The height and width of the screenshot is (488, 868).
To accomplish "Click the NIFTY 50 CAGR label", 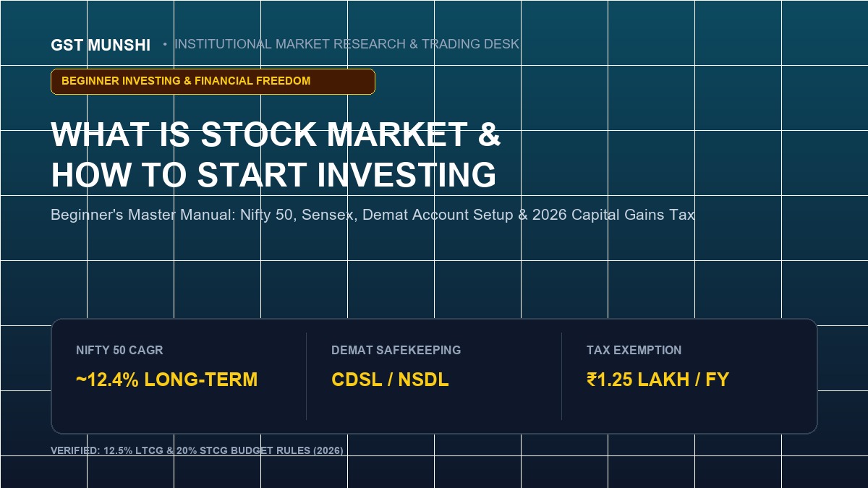I will click(119, 350).
